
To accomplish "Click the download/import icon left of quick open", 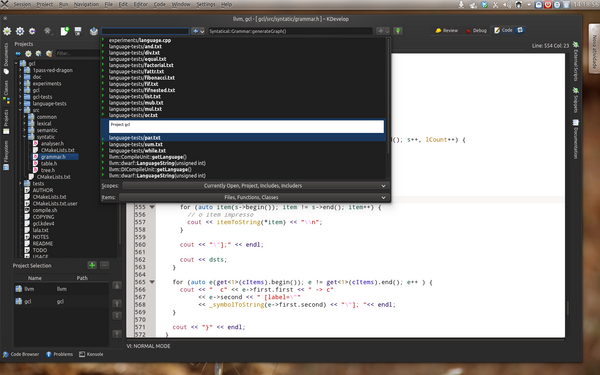I will [x=94, y=31].
